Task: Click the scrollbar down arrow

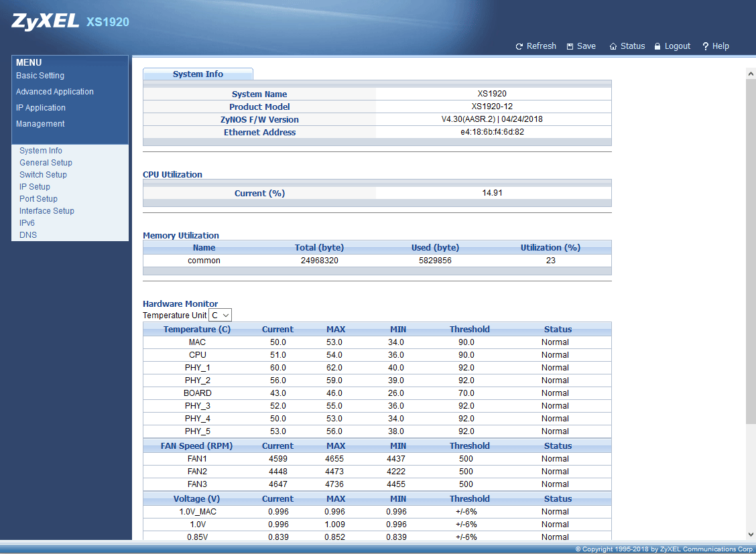Action: [x=751, y=535]
